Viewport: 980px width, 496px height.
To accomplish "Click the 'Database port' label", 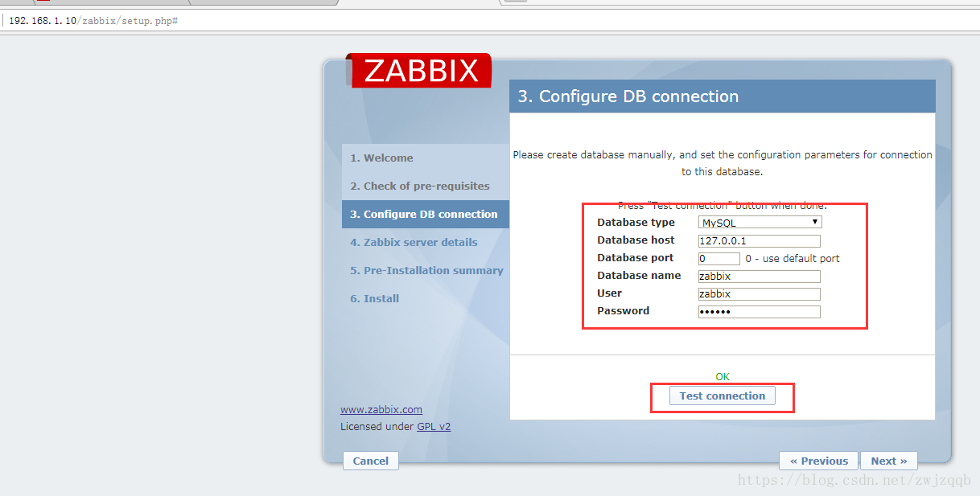I will point(636,258).
